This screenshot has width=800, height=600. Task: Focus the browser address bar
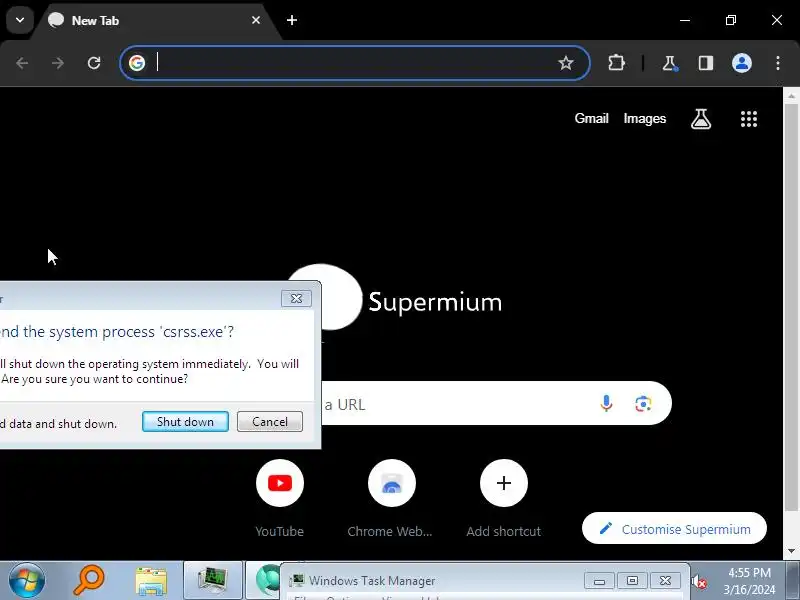click(355, 63)
